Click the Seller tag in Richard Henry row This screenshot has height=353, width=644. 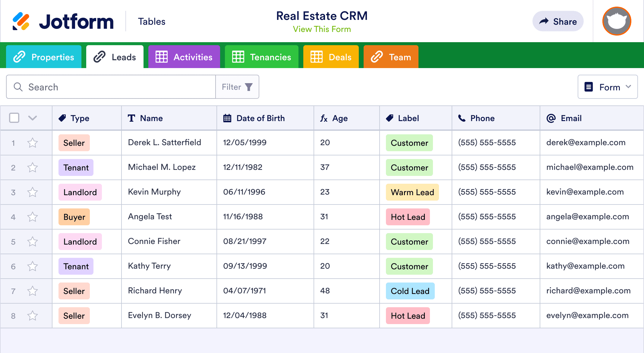(x=74, y=291)
